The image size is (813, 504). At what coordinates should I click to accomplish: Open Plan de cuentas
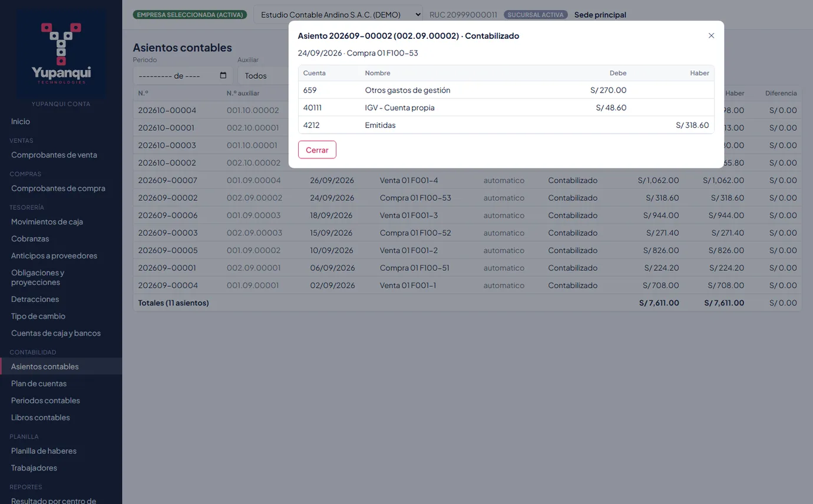[39, 383]
